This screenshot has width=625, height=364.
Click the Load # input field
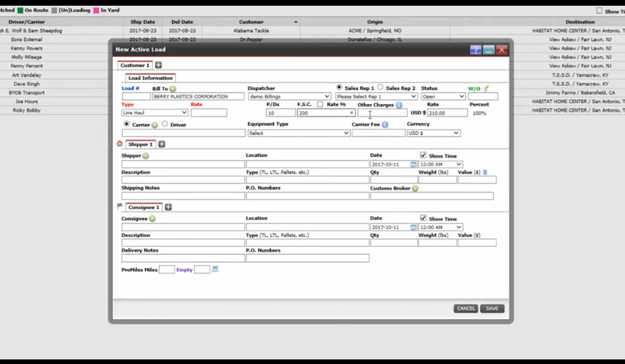[x=136, y=97]
